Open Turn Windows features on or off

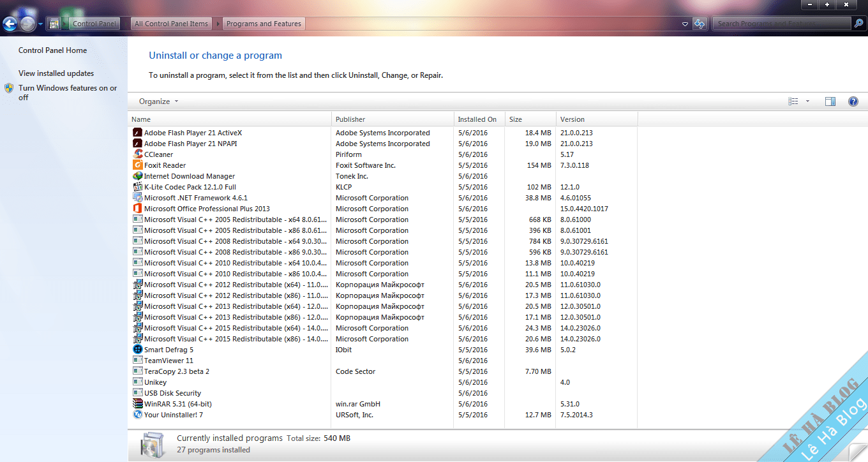68,93
